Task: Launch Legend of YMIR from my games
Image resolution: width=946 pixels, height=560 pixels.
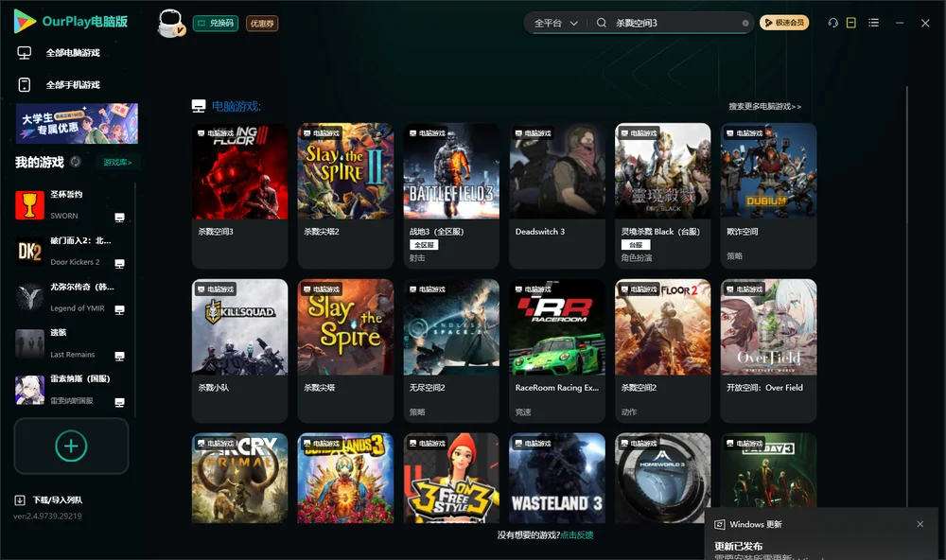Action: click(x=71, y=297)
